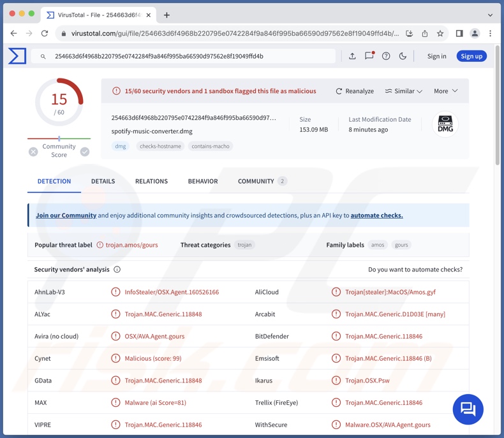Switch to the BEHAVIOR tab
Screen dimensions: 504x438
click(x=203, y=181)
